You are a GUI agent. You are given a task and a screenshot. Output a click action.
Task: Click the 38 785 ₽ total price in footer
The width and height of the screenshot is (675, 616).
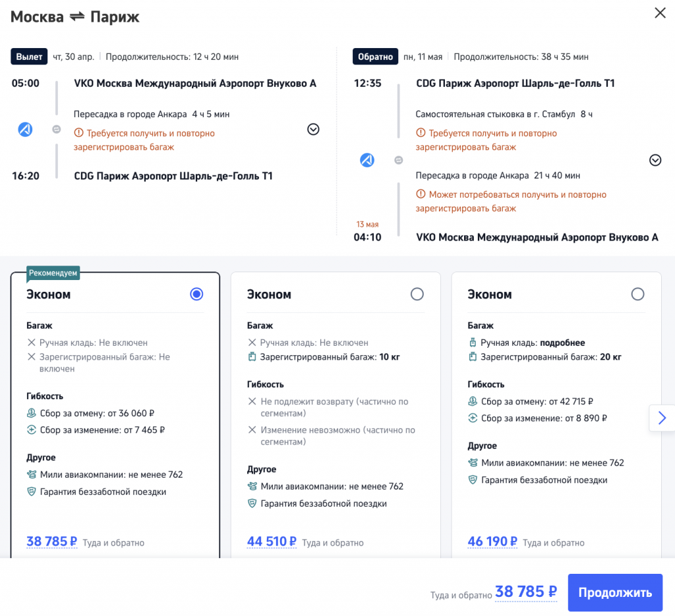point(526,592)
